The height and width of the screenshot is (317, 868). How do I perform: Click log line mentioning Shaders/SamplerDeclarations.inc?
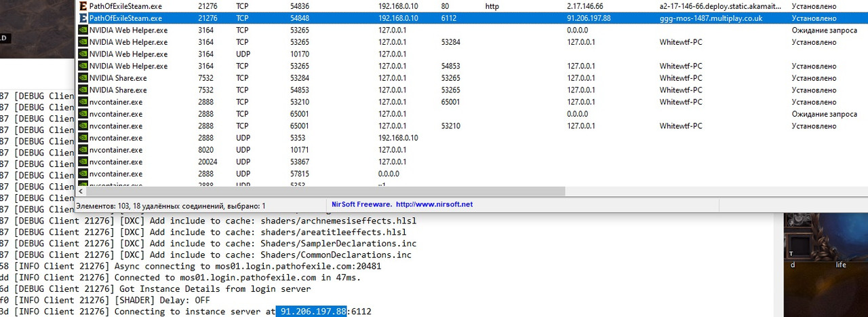click(x=208, y=244)
